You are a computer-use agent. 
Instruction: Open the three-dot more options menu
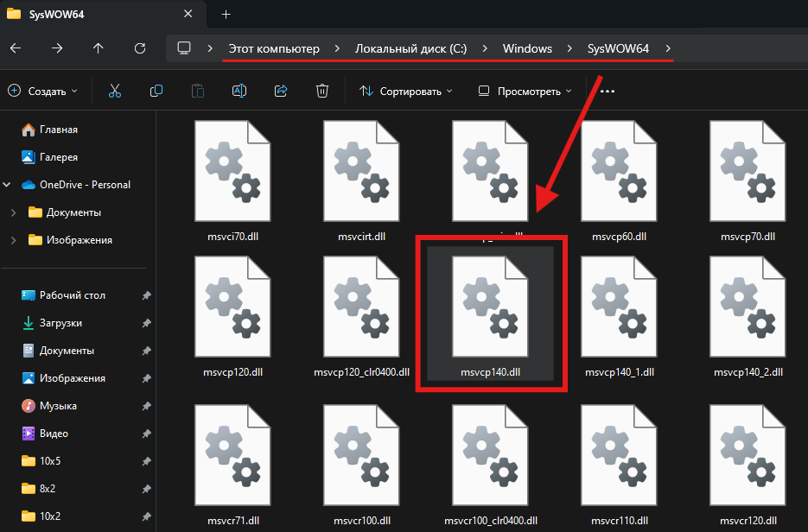[x=607, y=91]
